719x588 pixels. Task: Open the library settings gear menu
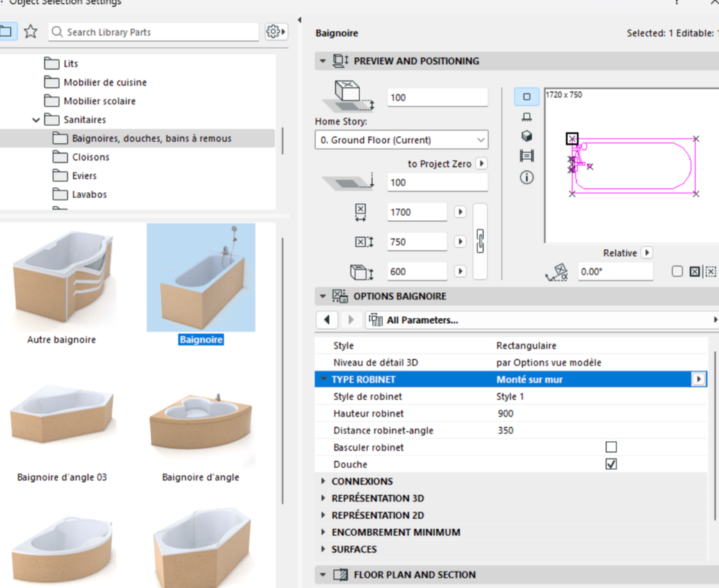(x=275, y=32)
